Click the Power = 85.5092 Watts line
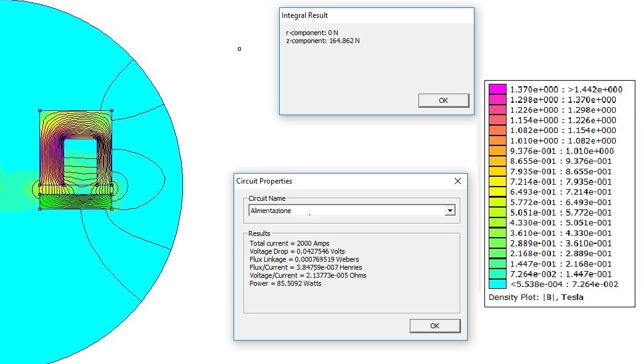This screenshot has width=644, height=364. tap(285, 283)
